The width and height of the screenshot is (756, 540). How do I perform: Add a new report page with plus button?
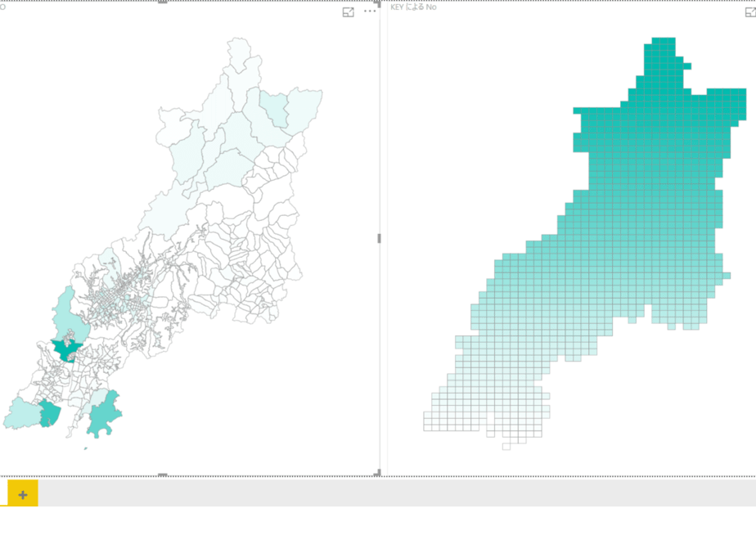(x=23, y=495)
